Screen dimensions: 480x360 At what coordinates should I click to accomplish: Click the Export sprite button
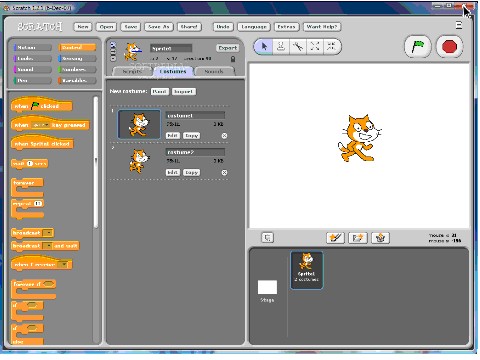(228, 48)
